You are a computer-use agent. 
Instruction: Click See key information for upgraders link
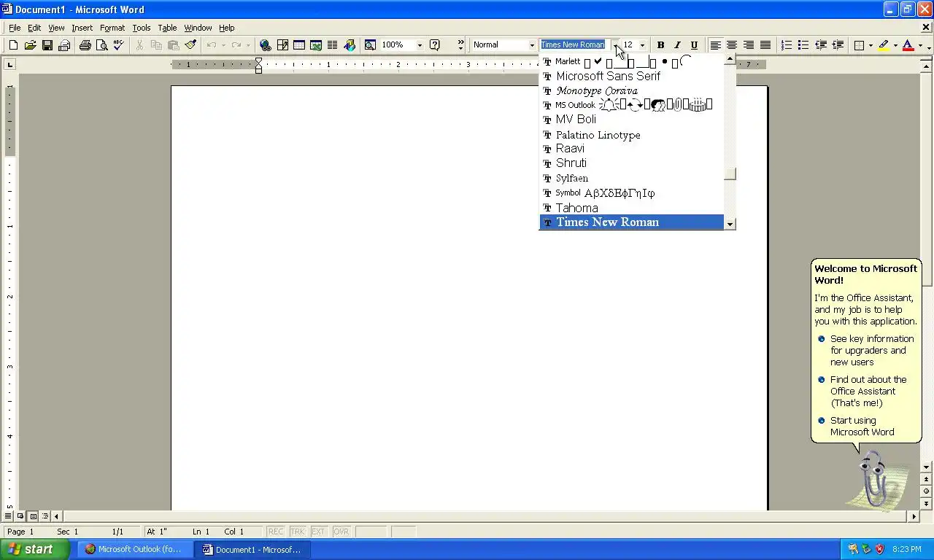872,350
